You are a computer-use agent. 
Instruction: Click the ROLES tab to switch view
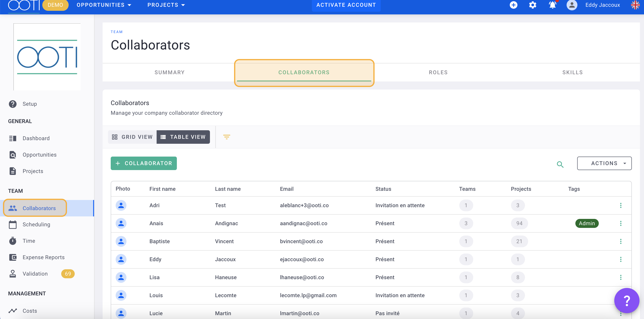[x=437, y=72]
